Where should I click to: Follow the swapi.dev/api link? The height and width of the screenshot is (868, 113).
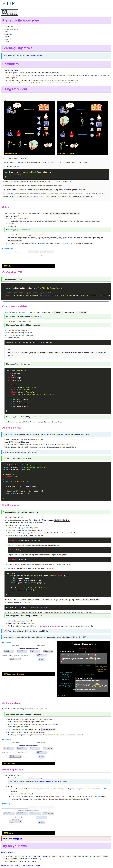(35, 778)
